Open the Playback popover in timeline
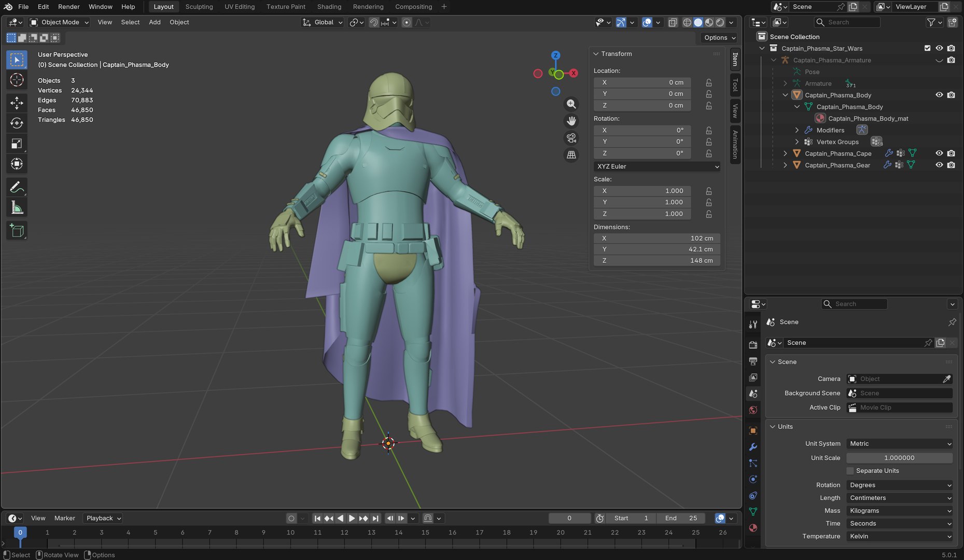Screen dimensions: 964x560 pos(103,518)
